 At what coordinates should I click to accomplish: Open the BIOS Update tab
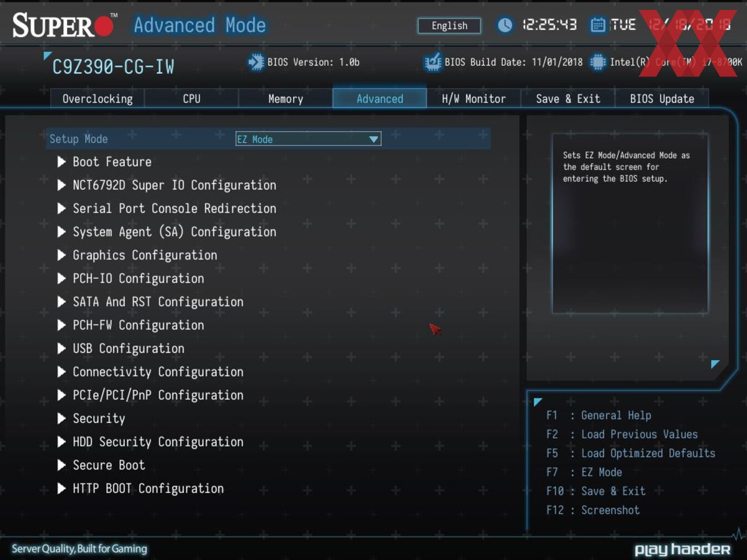point(662,99)
